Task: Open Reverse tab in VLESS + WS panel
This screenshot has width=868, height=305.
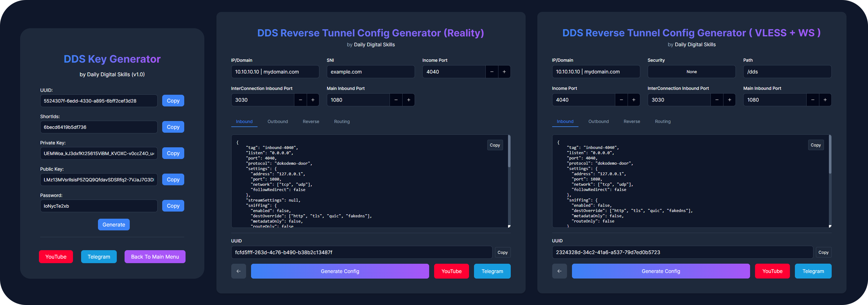Action: tap(632, 122)
